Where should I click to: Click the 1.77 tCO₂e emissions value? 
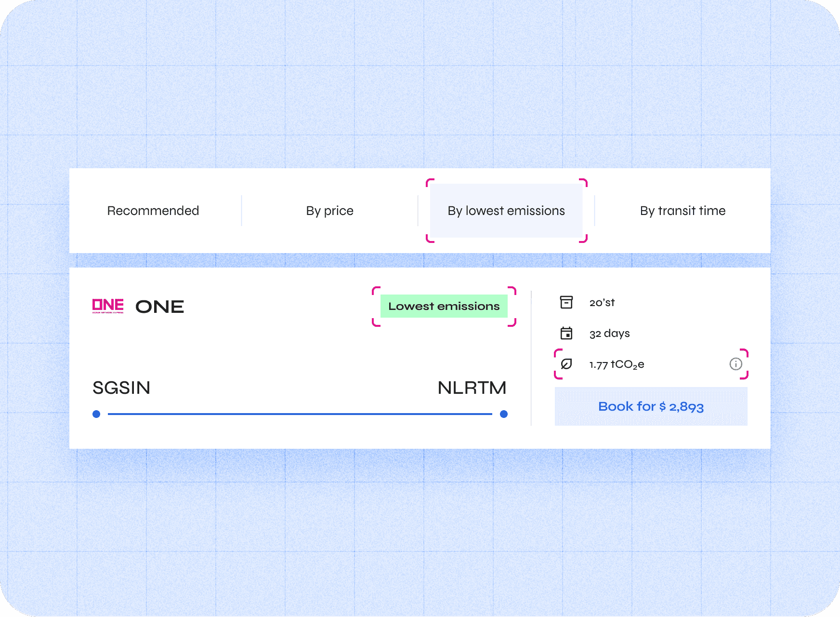pyautogui.click(x=617, y=364)
